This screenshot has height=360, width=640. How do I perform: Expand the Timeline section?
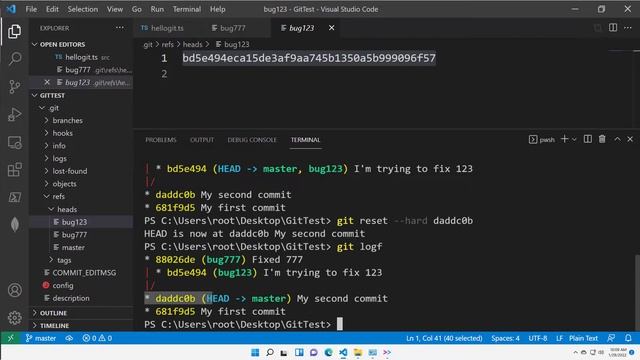[81, 325]
